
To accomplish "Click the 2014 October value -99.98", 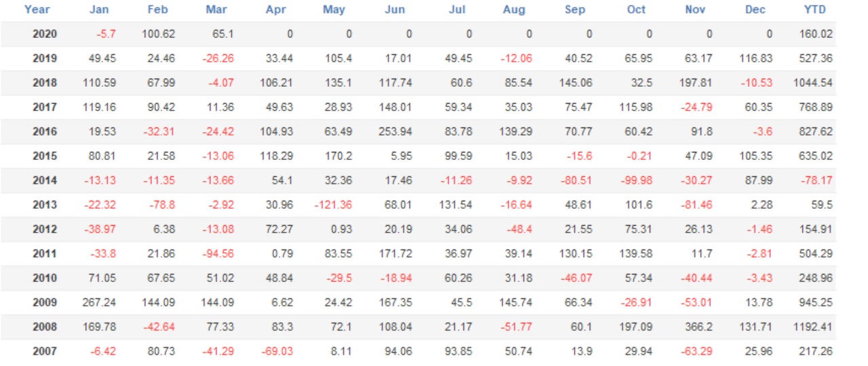I will (635, 180).
